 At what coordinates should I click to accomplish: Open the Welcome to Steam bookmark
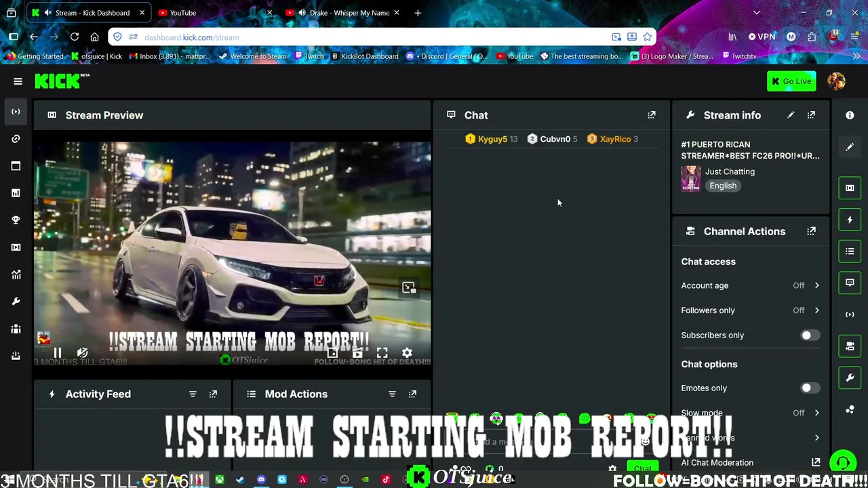(x=252, y=56)
